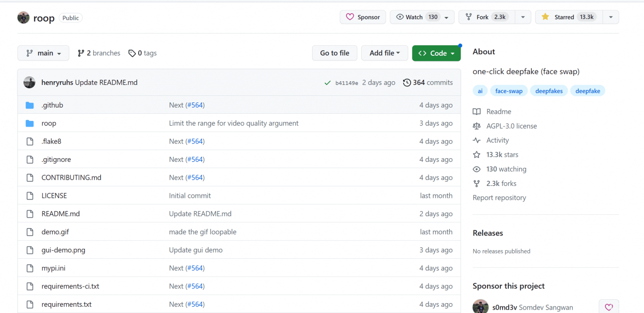Viewport: 644px width, 313px height.
Task: Click the Sponsor button
Action: pyautogui.click(x=363, y=17)
